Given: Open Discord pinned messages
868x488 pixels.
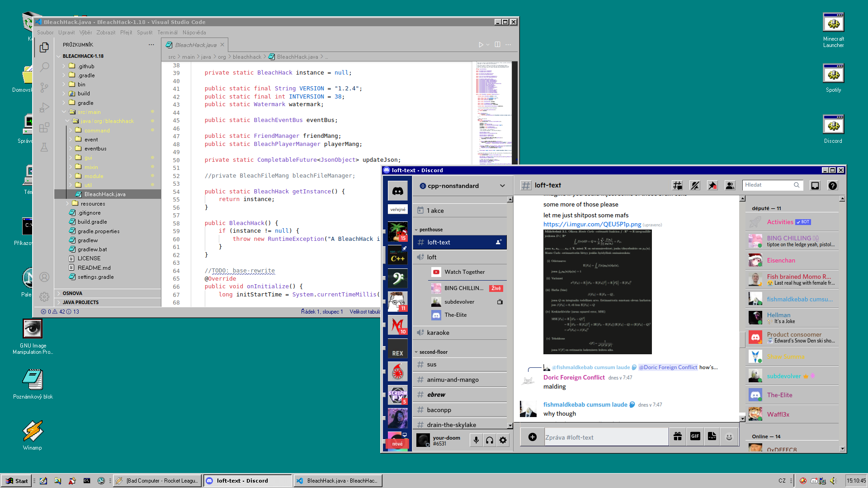Looking at the screenshot, I should pos(712,185).
